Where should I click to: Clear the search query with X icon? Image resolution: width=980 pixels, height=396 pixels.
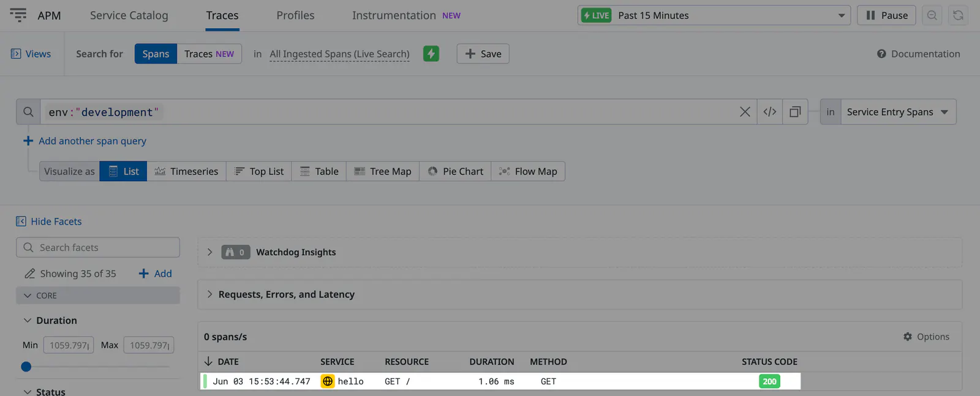[x=745, y=112]
